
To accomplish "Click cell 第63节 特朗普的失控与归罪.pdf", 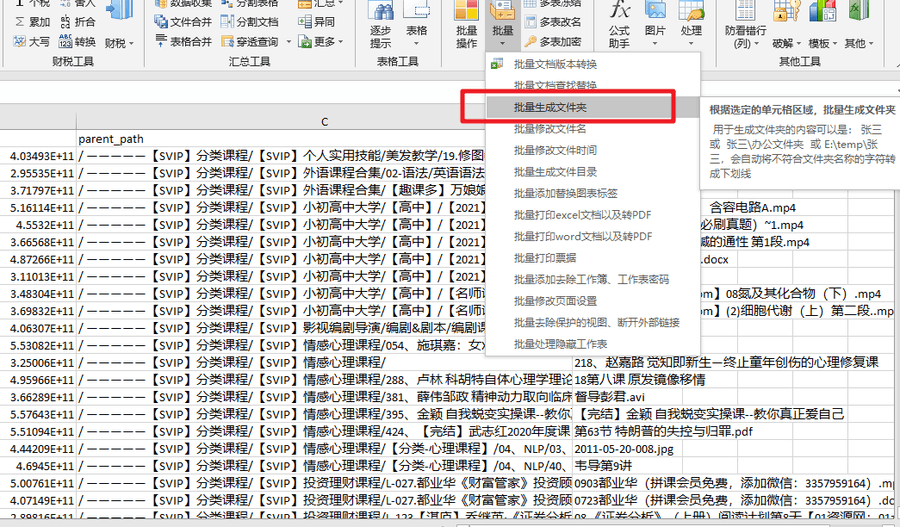I will pyautogui.click(x=664, y=432).
